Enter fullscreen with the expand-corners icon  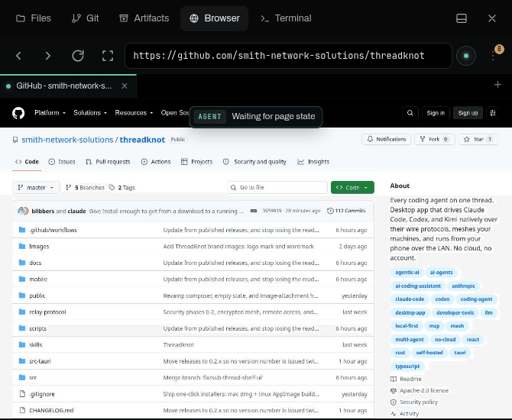[108, 56]
